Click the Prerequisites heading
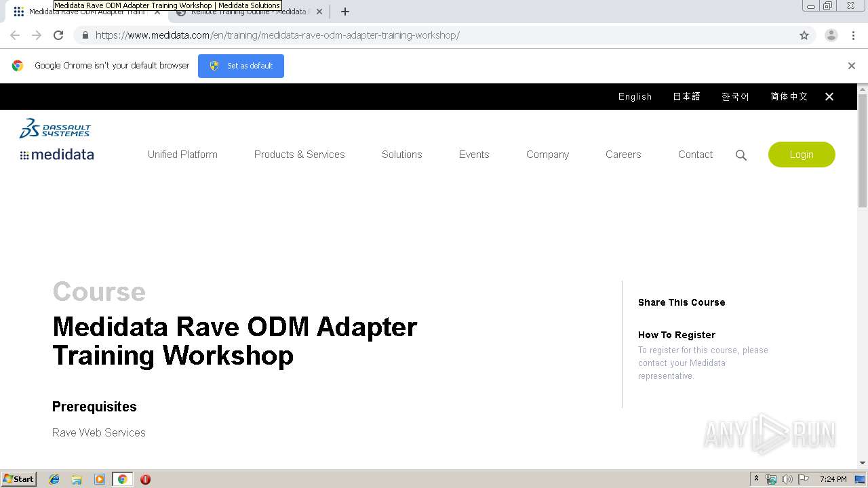The image size is (868, 488). pos(94,407)
